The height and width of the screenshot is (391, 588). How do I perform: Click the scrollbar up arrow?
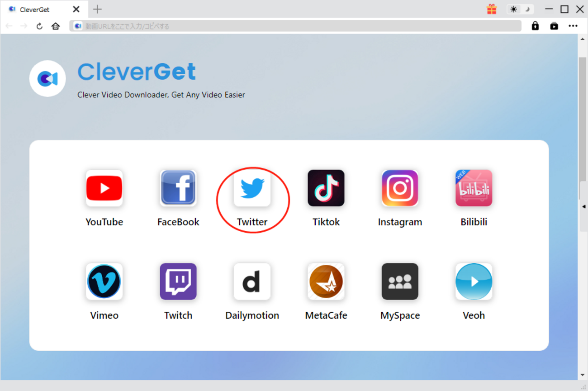[x=583, y=39]
